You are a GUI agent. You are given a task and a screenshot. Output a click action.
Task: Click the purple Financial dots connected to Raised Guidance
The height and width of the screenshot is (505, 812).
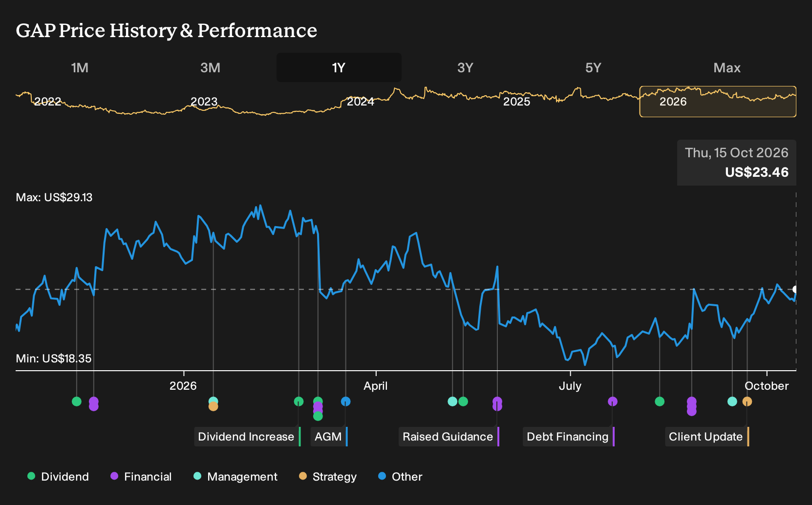click(497, 404)
